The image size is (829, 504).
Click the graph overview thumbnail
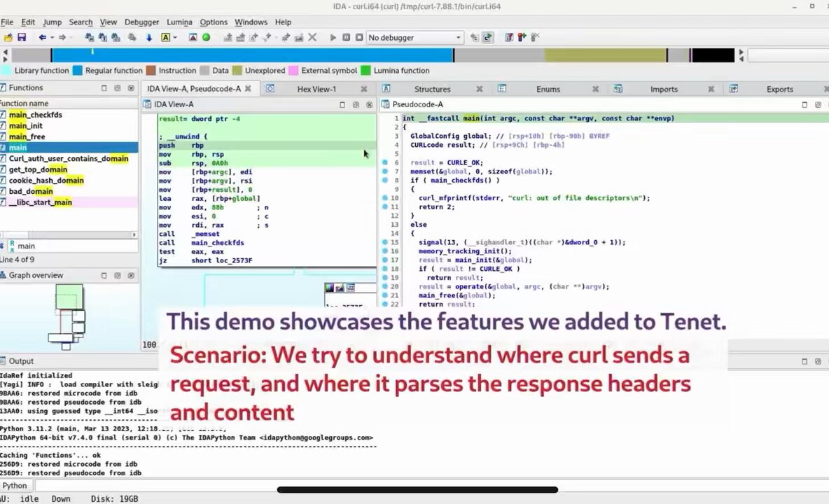point(69,316)
